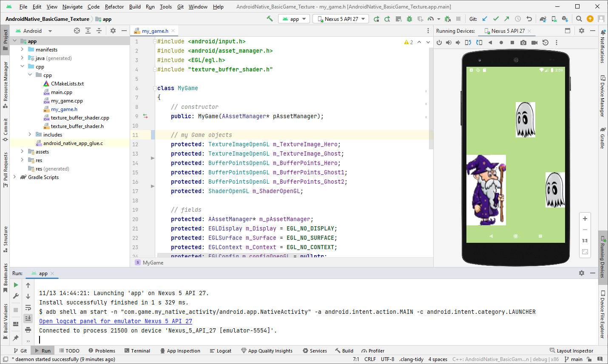Take an emulator screenshot with the camera icon

pyautogui.click(x=523, y=43)
